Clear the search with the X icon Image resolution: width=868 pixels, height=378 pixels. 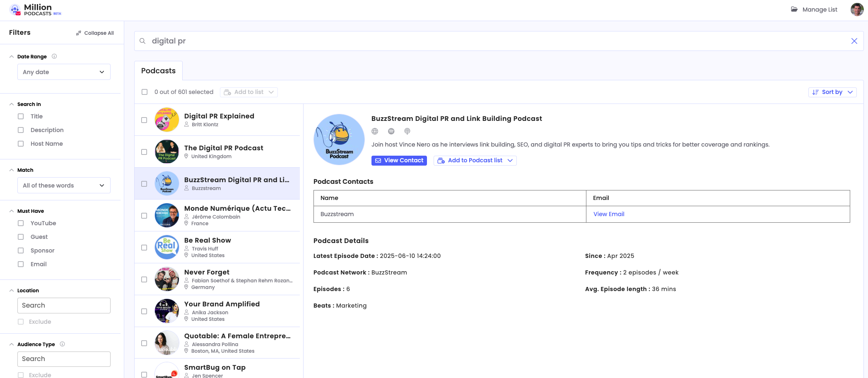pyautogui.click(x=854, y=41)
